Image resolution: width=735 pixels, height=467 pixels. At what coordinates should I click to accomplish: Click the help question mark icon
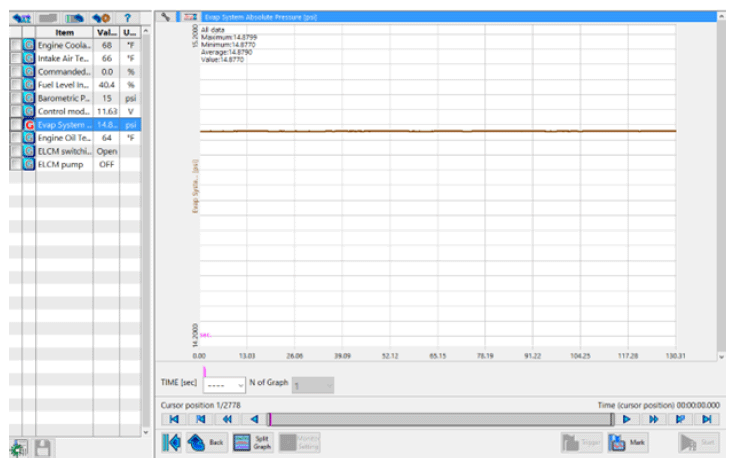(x=128, y=17)
